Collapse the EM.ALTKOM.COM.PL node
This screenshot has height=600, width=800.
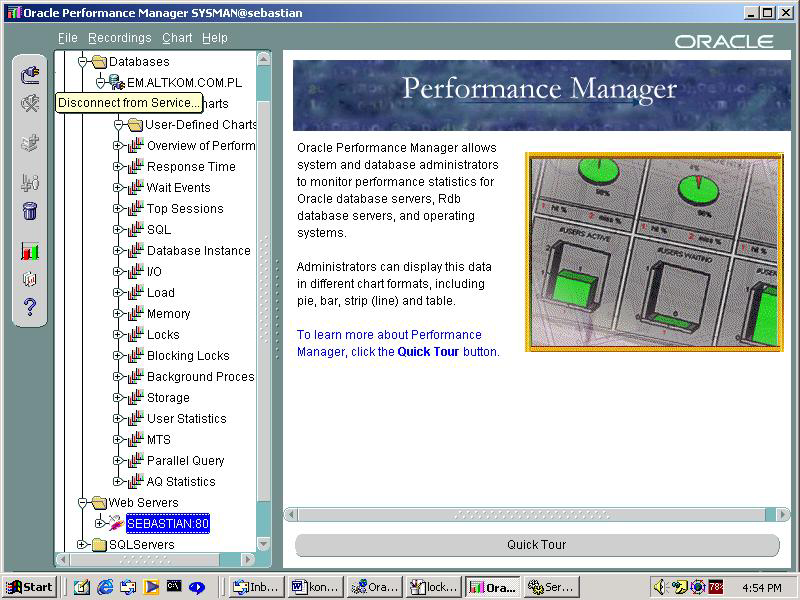(101, 82)
